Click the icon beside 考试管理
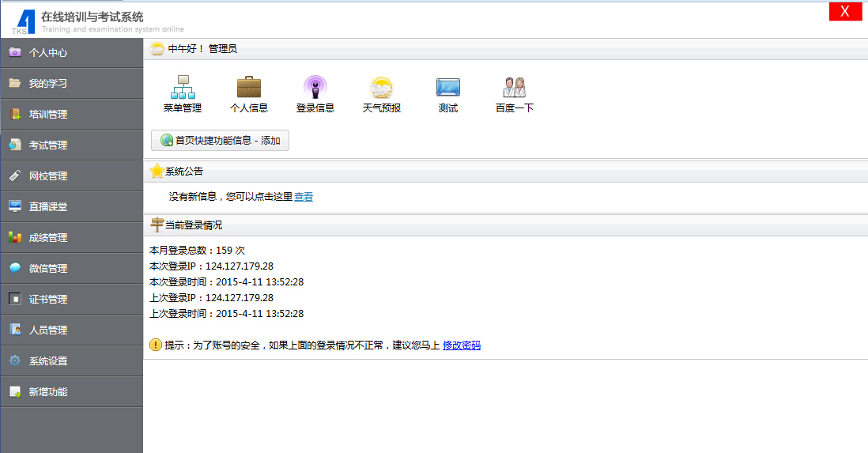Viewport: 868px width, 453px height. (15, 145)
